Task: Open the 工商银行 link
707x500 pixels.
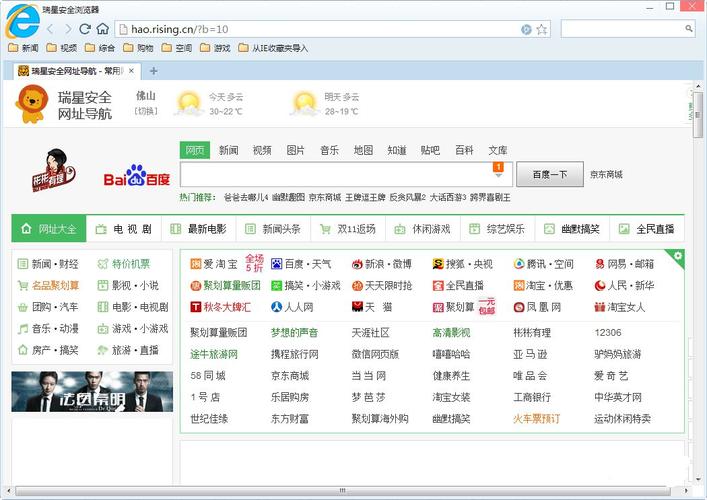Action: [x=532, y=397]
